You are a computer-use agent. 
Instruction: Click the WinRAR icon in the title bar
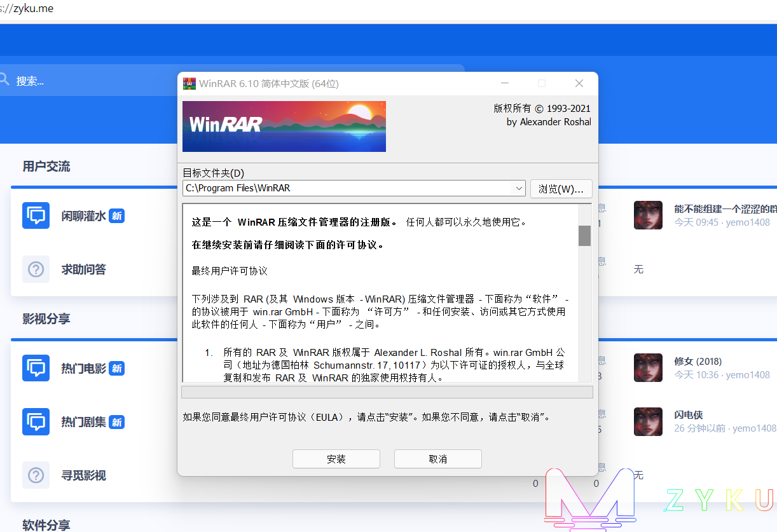coord(189,83)
